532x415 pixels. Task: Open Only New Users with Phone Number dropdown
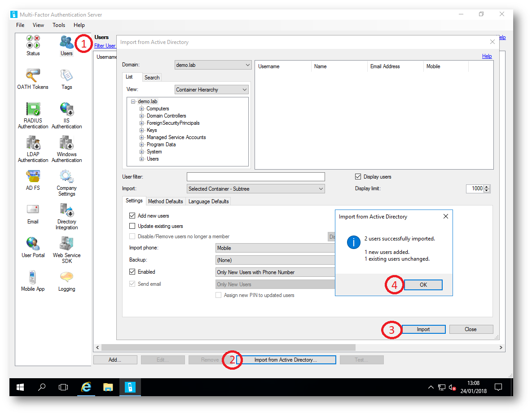coord(275,272)
